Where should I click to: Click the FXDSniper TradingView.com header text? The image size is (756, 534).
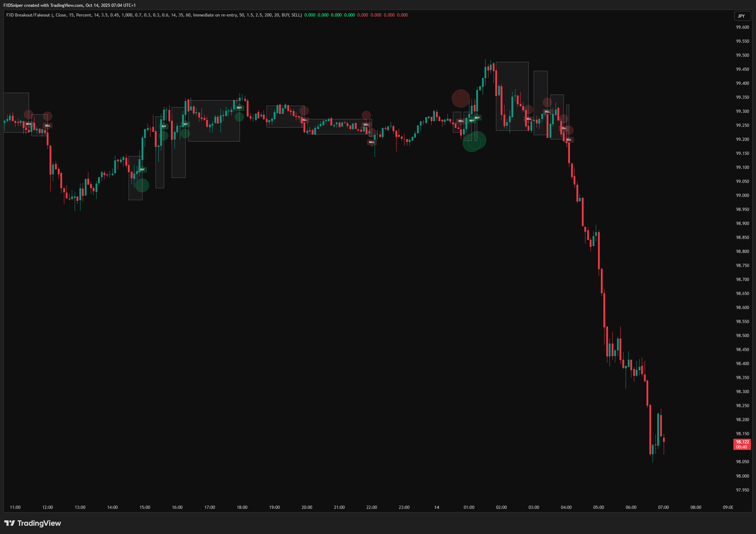[69, 5]
